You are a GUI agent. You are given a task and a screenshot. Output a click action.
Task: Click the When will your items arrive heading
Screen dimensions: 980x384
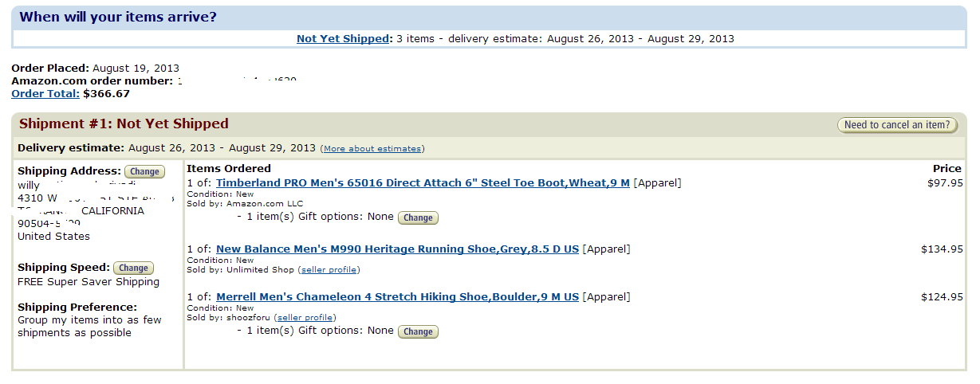point(118,17)
